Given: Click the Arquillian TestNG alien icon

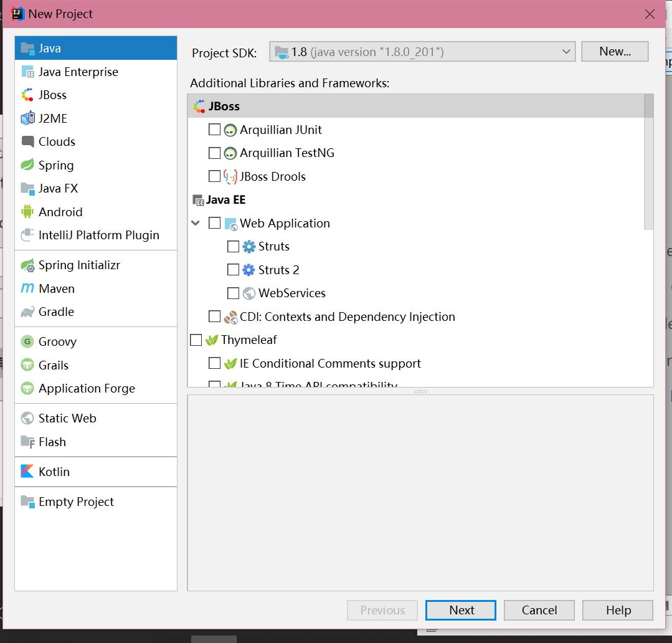Looking at the screenshot, I should (x=230, y=153).
